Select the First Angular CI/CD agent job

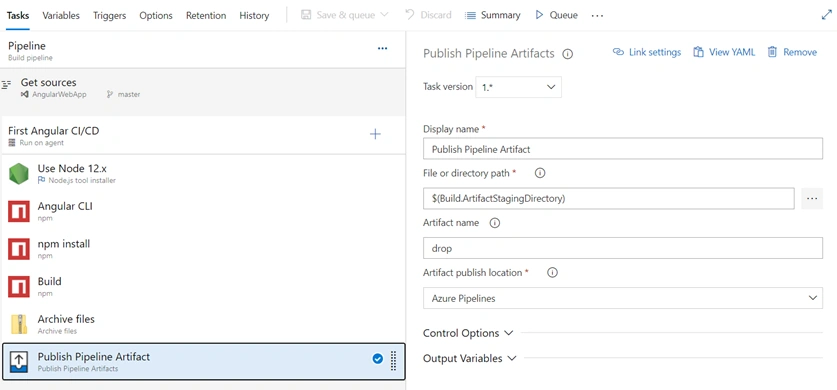coord(202,136)
